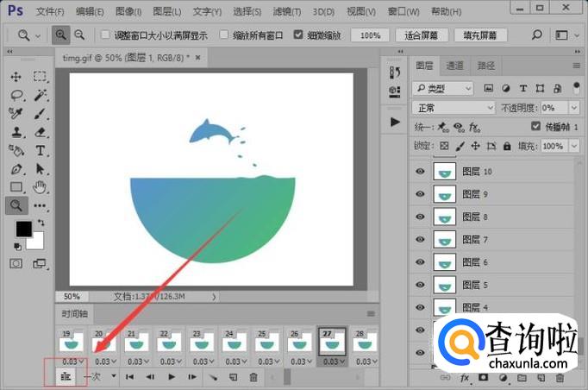Viewport: 588px width, 390px height.
Task: Activate the Hand tool
Action: 40,186
